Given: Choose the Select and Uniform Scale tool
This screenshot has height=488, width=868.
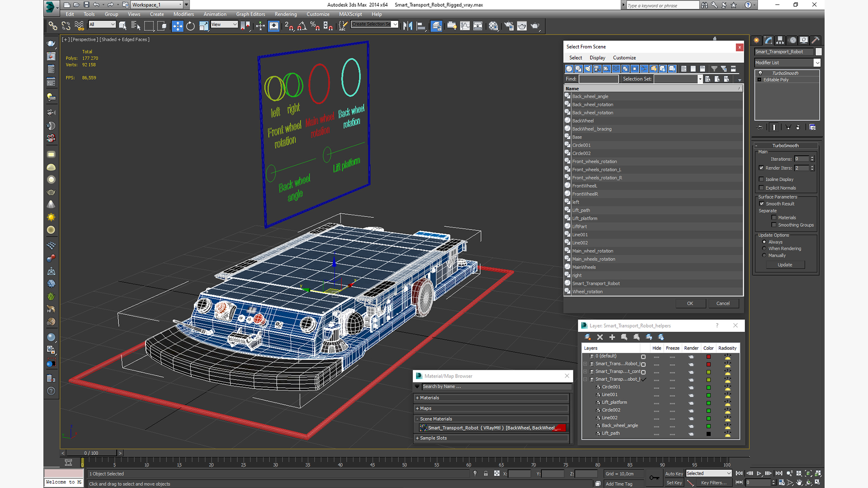Looking at the screenshot, I should 203,26.
